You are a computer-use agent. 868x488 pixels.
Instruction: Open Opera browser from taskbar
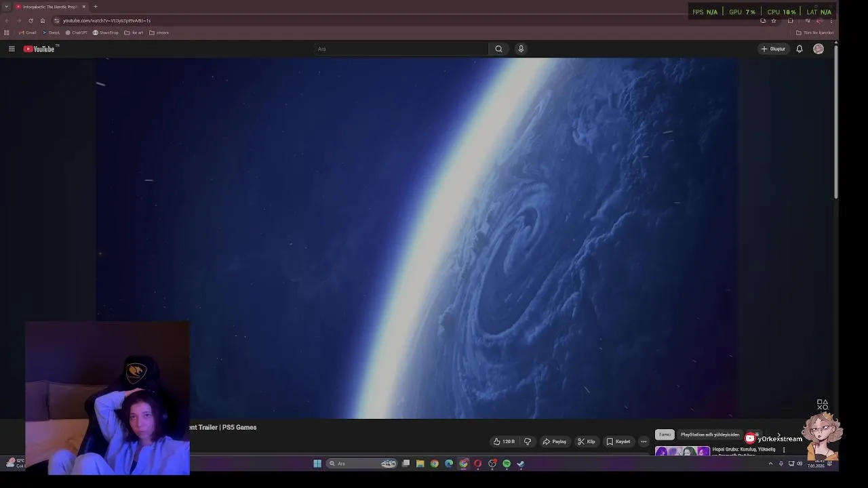(x=478, y=464)
